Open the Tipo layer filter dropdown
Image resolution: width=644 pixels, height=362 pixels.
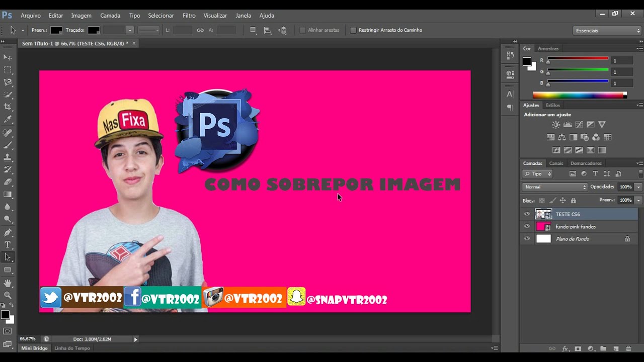coord(538,174)
